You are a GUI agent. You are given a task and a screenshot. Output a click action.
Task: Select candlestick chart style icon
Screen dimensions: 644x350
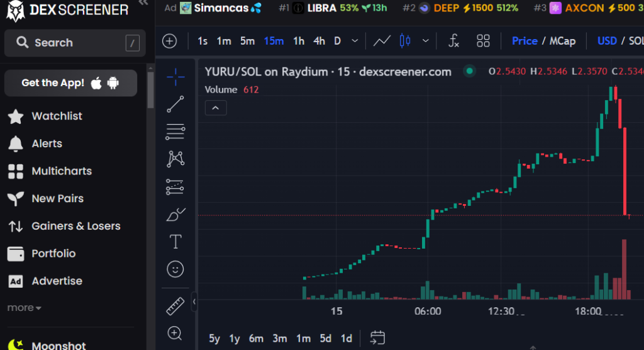tap(405, 41)
